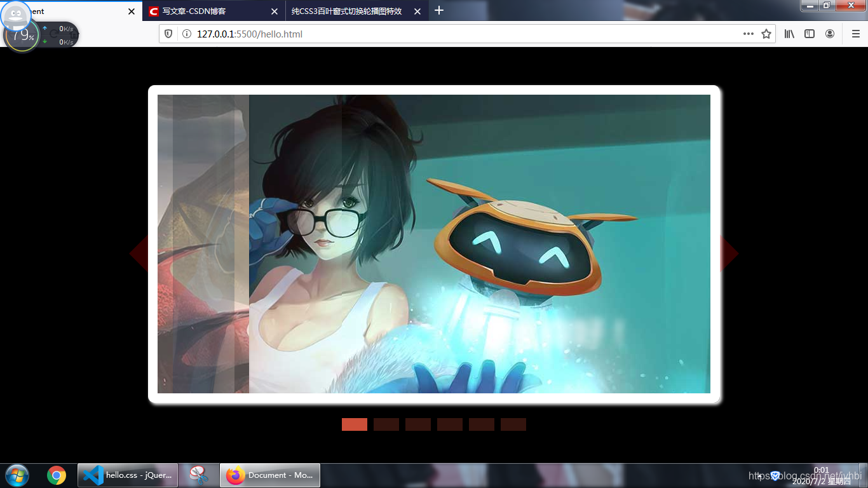Close the first Document tab
This screenshot has height=488, width=868.
tap(132, 11)
